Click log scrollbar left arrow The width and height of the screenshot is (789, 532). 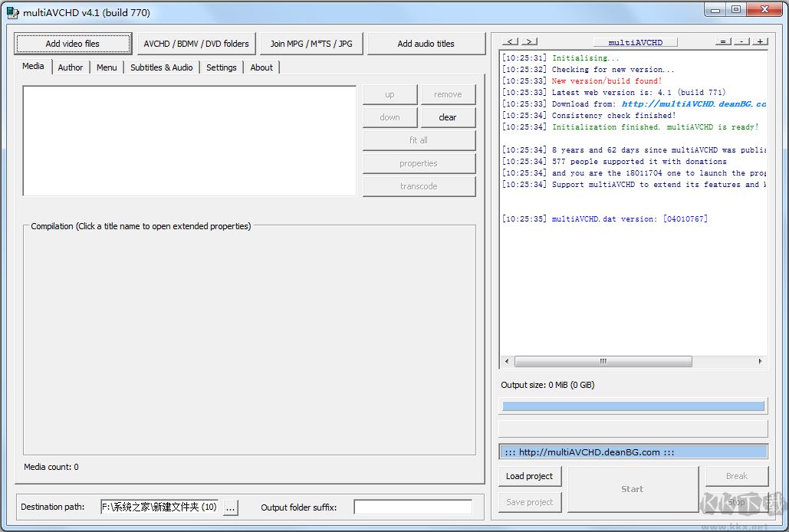(506, 361)
